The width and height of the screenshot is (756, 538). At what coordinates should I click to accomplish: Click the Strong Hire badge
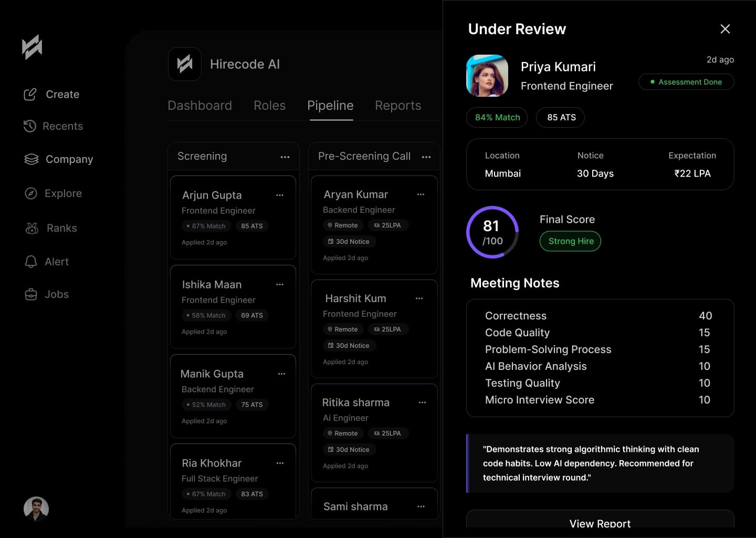point(570,241)
